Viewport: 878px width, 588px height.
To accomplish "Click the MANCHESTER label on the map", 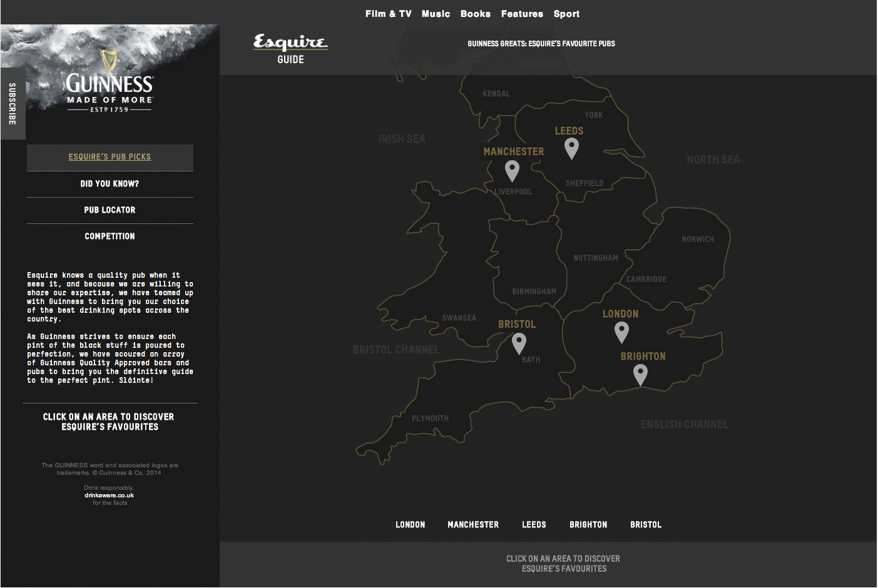I will (514, 151).
